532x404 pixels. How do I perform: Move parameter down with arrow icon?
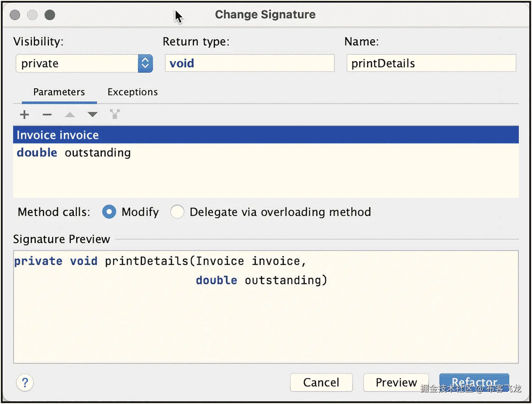pyautogui.click(x=92, y=114)
